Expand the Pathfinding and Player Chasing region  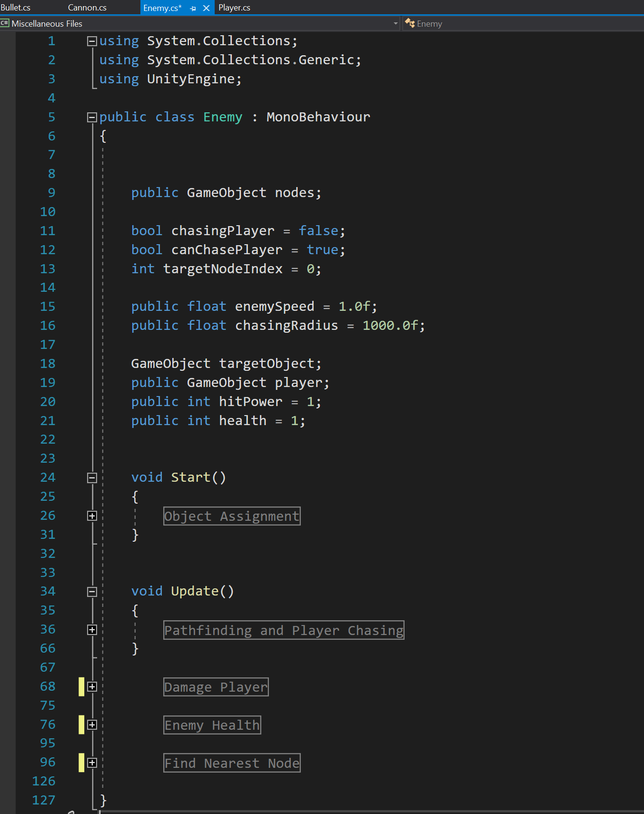coord(92,630)
